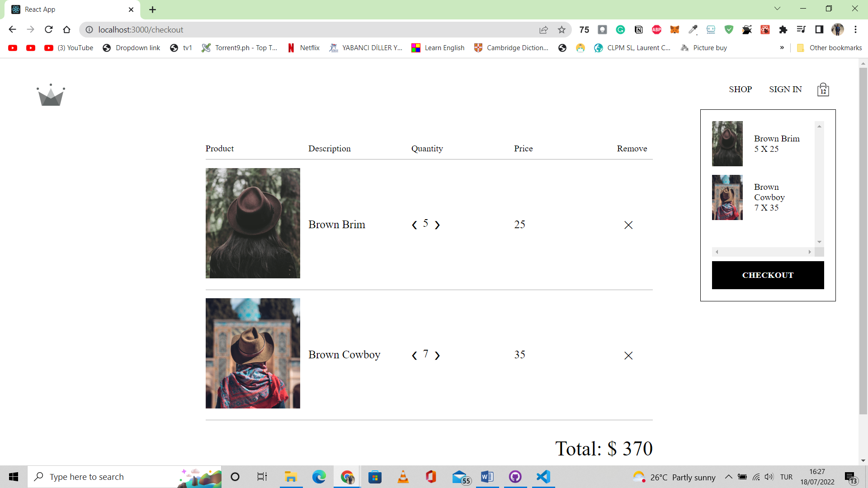
Task: Bookmark this page with the star icon
Action: [x=561, y=30]
